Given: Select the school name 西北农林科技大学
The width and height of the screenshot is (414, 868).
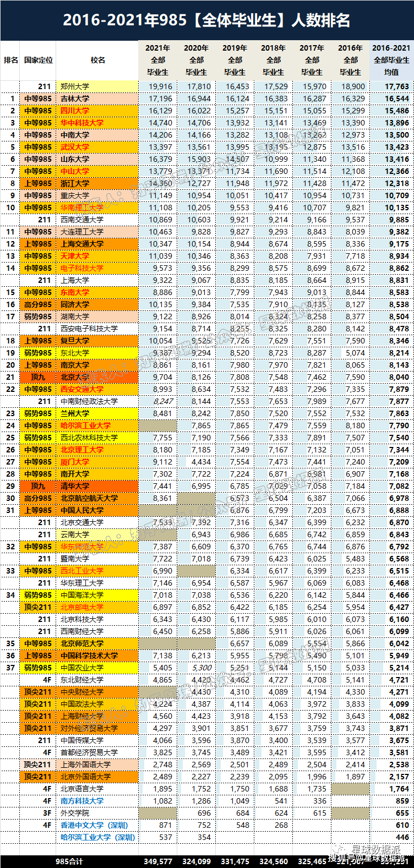Looking at the screenshot, I should click(89, 438).
